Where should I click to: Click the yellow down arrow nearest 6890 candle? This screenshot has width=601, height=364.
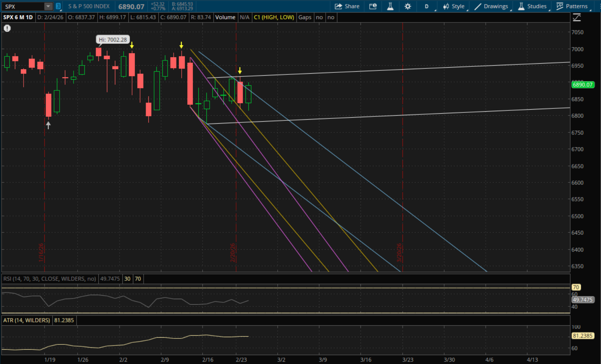click(240, 71)
